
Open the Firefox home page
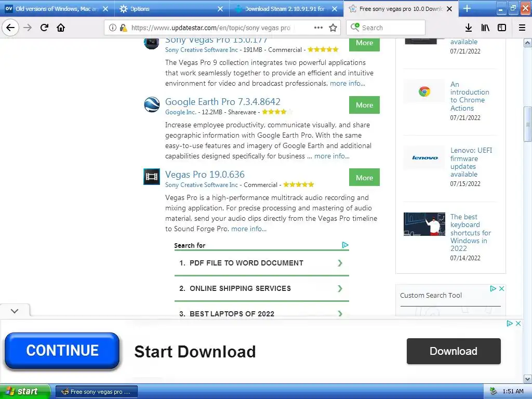(x=61, y=28)
